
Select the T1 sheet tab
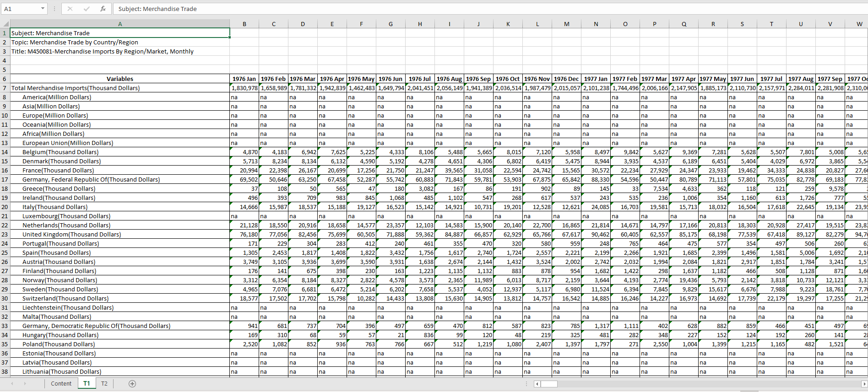87,384
